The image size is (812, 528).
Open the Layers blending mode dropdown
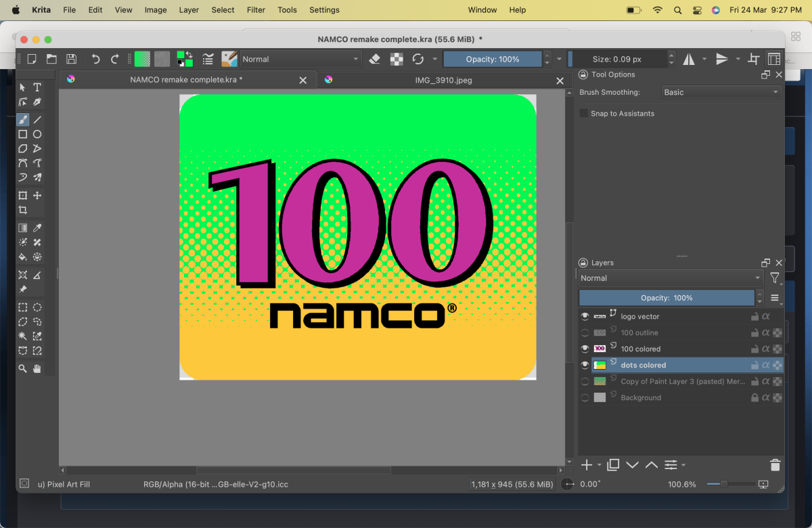point(671,278)
